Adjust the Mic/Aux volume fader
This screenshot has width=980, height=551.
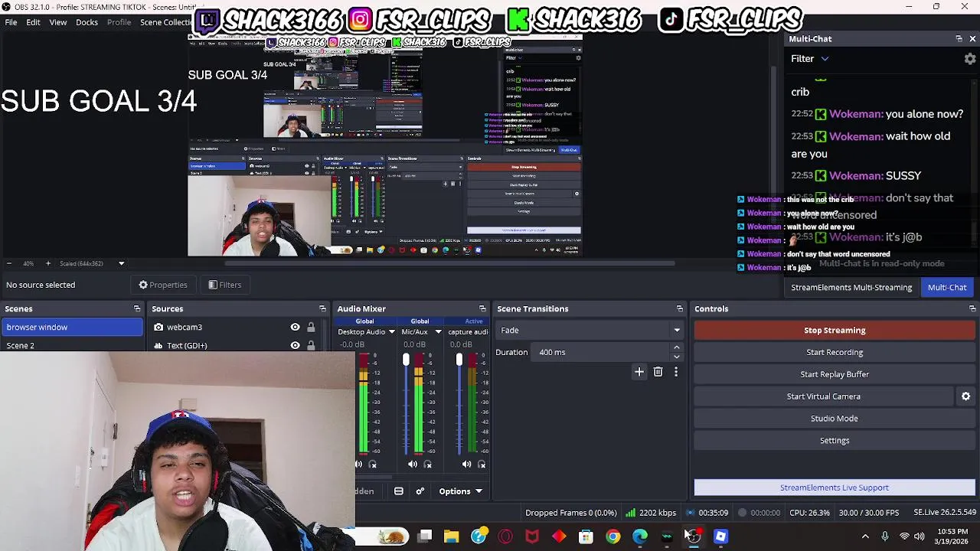point(406,360)
